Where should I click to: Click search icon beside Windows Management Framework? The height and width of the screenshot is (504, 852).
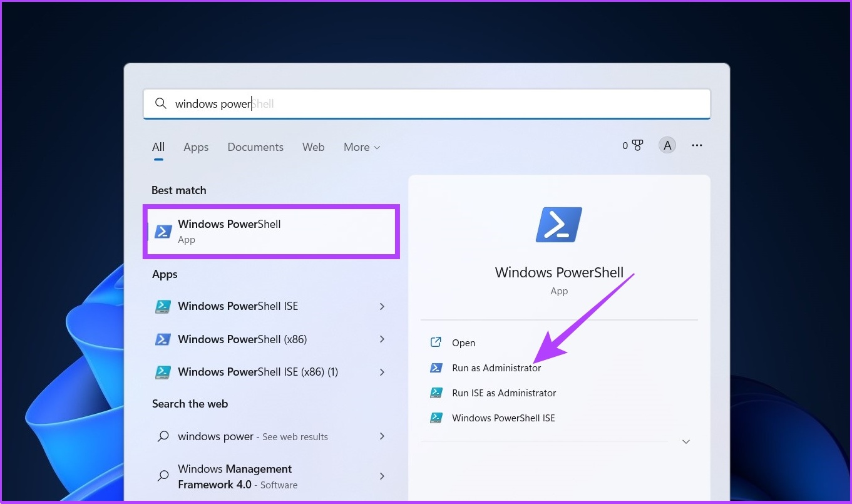point(163,476)
